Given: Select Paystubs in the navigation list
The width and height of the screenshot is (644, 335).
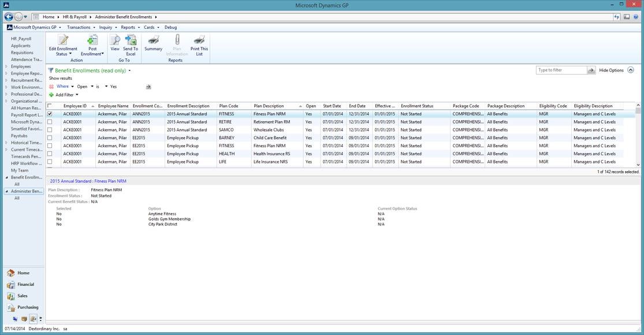Looking at the screenshot, I should (x=19, y=136).
